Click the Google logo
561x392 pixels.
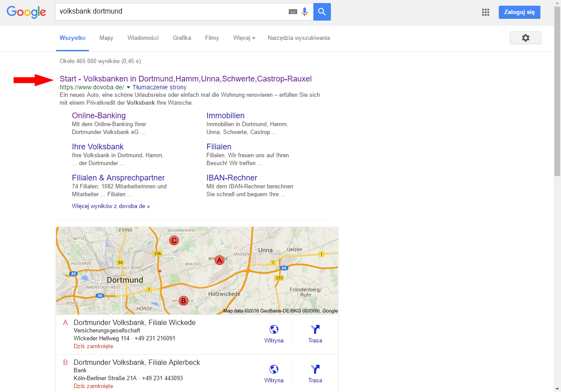point(26,12)
